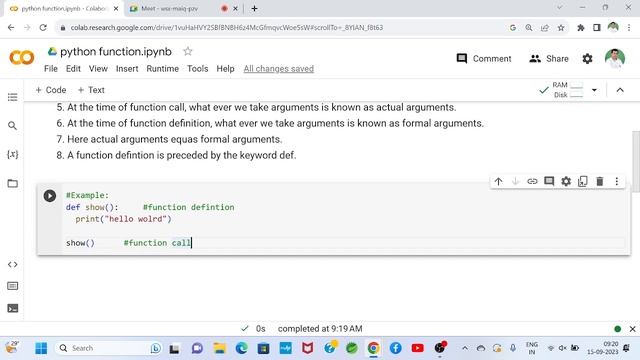Open the Help menu
This screenshot has width=640, height=360.
coord(225,69)
